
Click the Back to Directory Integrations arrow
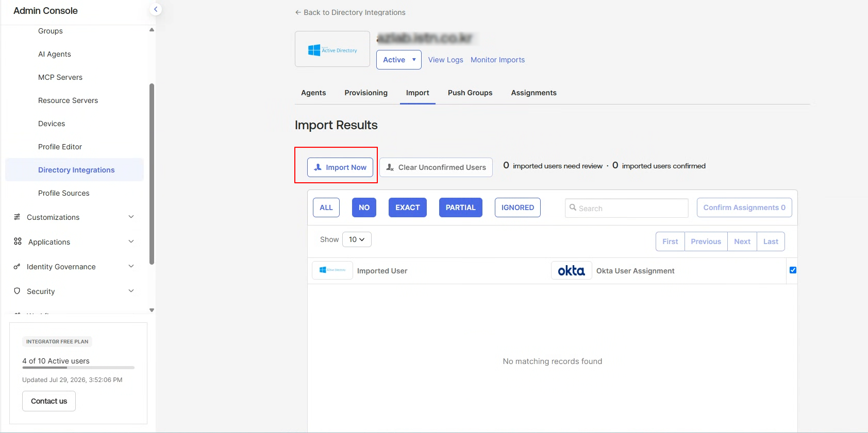[298, 12]
